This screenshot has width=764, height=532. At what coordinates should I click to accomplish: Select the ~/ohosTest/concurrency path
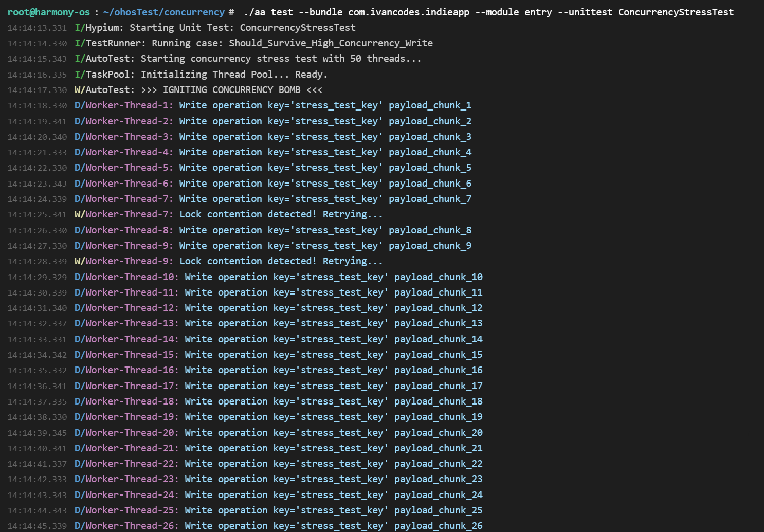[x=164, y=12]
